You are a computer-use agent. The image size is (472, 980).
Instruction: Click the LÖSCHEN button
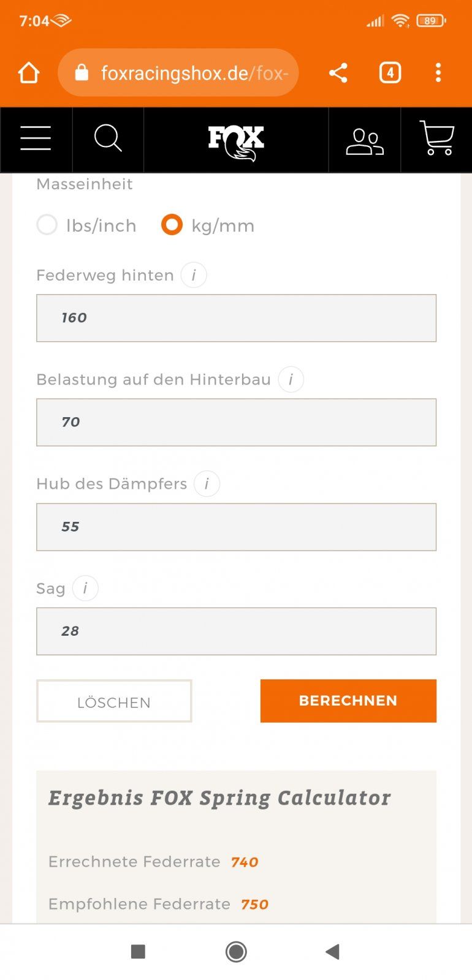point(114,701)
